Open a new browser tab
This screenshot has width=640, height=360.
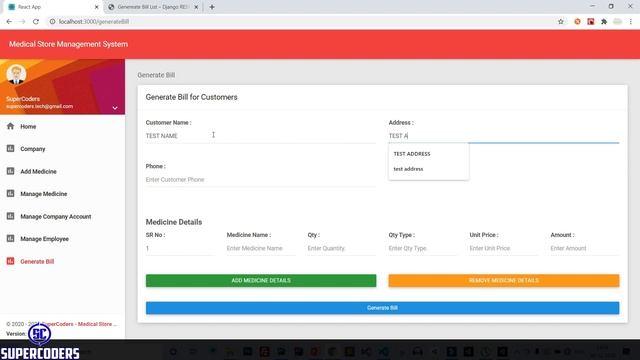point(212,7)
